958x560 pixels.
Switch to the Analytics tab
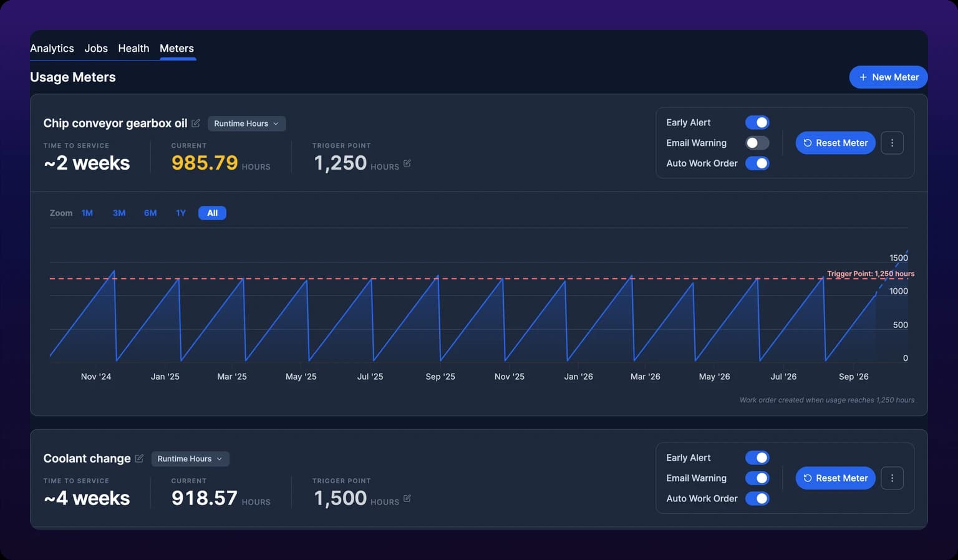(52, 49)
